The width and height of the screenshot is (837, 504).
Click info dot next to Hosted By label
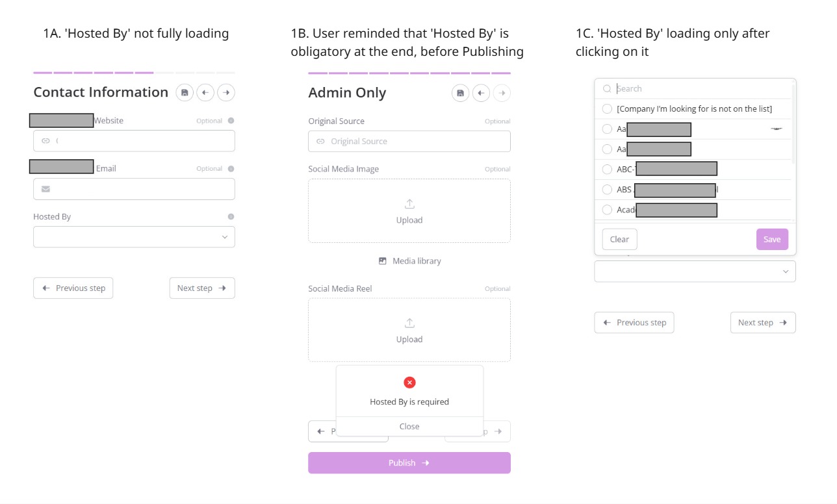tap(231, 217)
